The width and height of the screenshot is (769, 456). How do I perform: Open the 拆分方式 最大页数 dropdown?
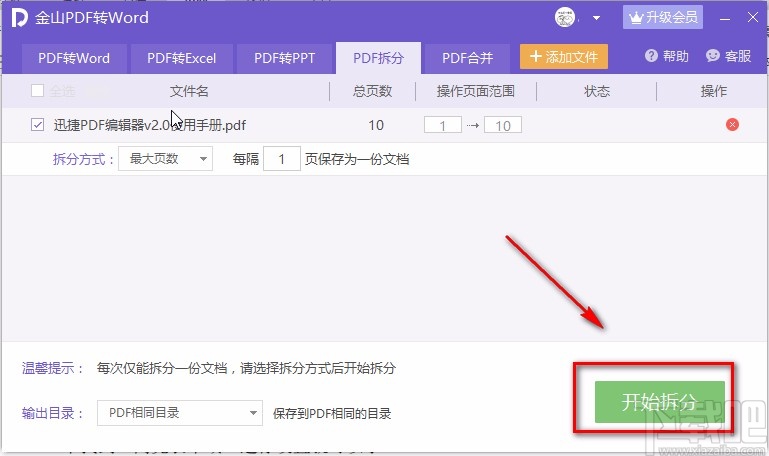coord(165,159)
